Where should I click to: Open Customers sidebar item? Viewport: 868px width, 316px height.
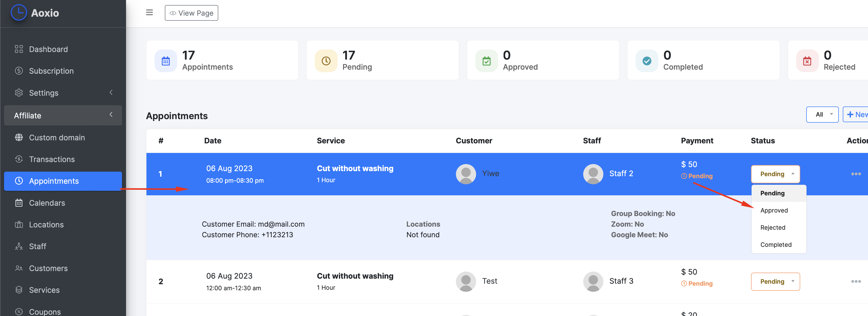click(x=48, y=268)
